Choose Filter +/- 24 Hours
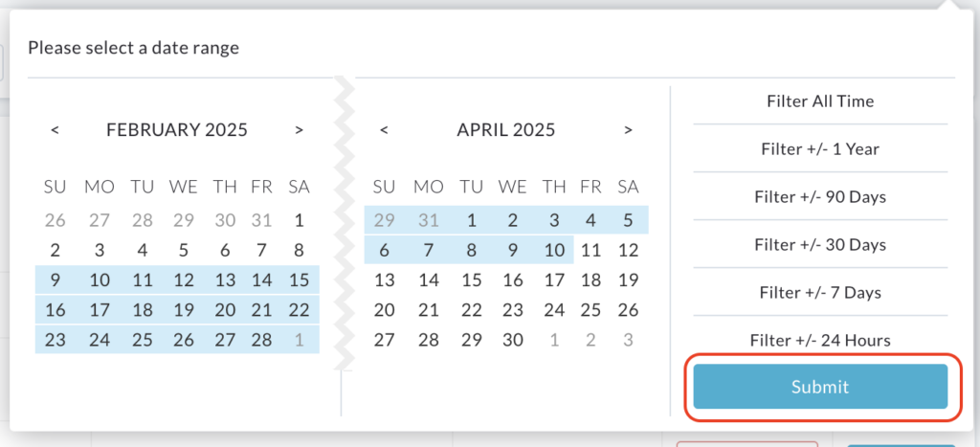The image size is (980, 447). click(820, 340)
